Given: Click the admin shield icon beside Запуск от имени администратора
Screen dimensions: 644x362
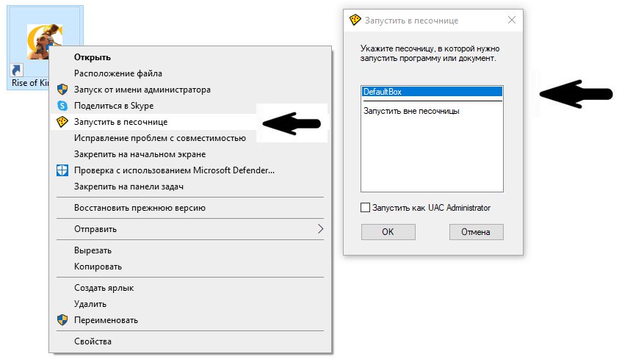Looking at the screenshot, I should pos(62,90).
